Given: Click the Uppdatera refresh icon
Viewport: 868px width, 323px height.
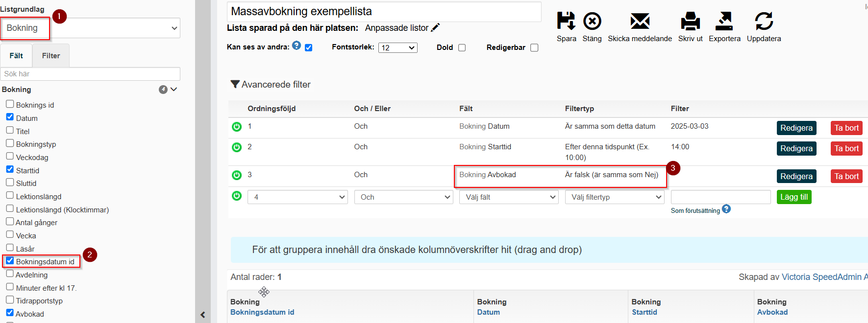Looking at the screenshot, I should click(x=764, y=21).
